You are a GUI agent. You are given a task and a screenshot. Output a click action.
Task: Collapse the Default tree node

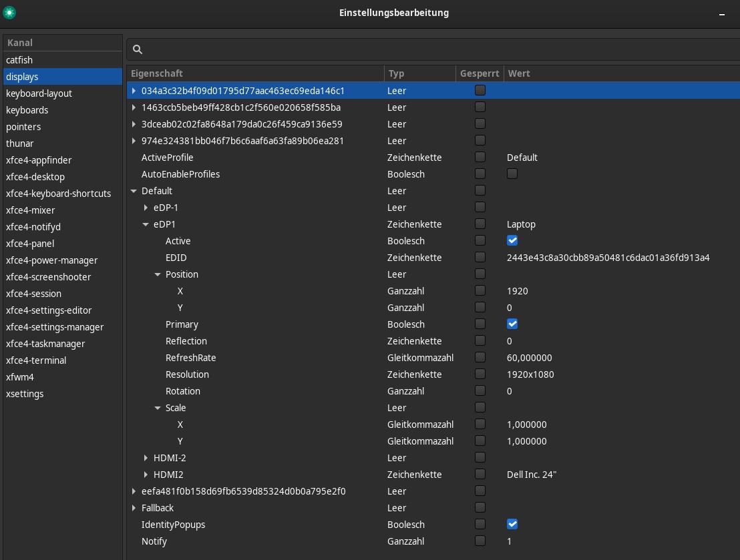pyautogui.click(x=134, y=191)
